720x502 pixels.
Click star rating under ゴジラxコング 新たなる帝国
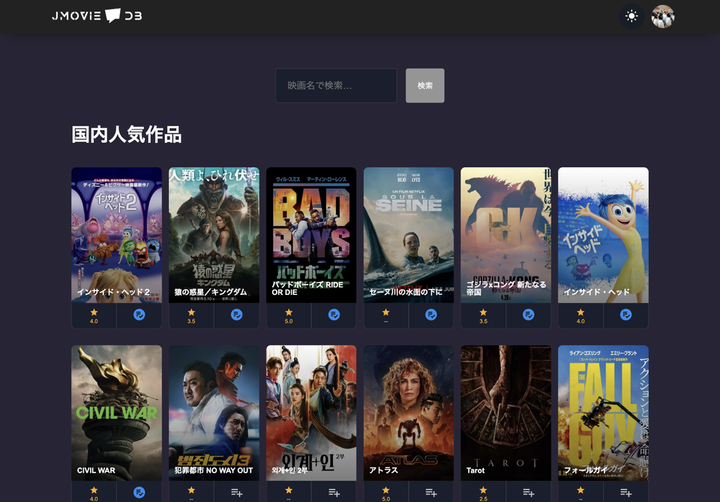[x=484, y=316]
